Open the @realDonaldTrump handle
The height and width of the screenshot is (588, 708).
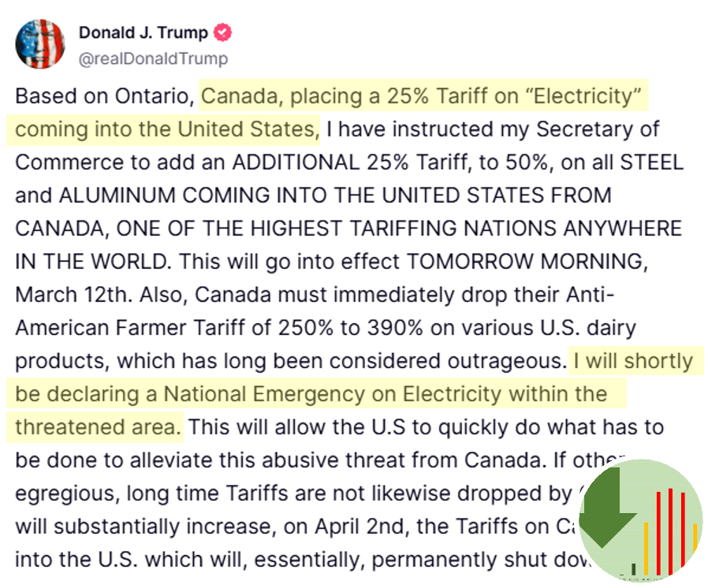click(154, 58)
